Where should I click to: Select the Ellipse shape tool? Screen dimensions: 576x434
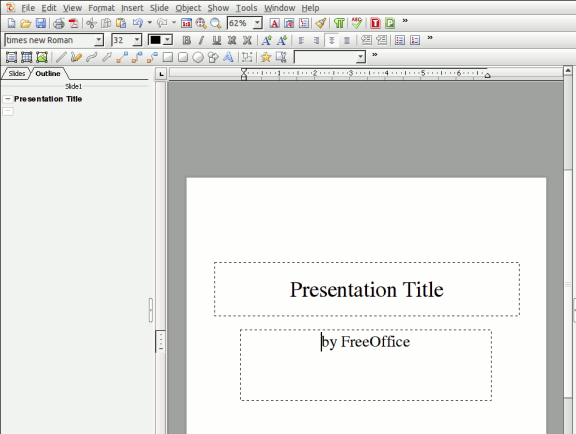tap(198, 57)
